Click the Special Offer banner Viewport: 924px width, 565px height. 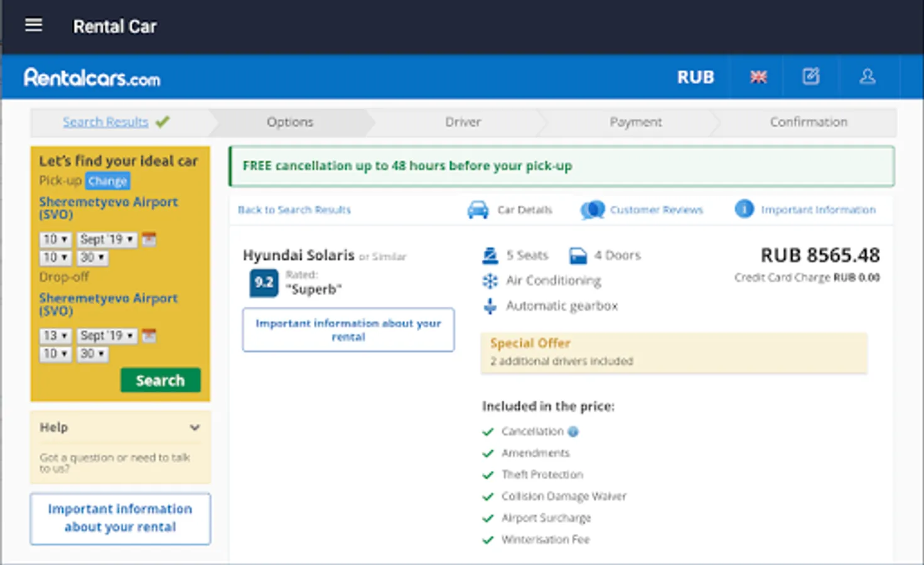click(x=674, y=353)
